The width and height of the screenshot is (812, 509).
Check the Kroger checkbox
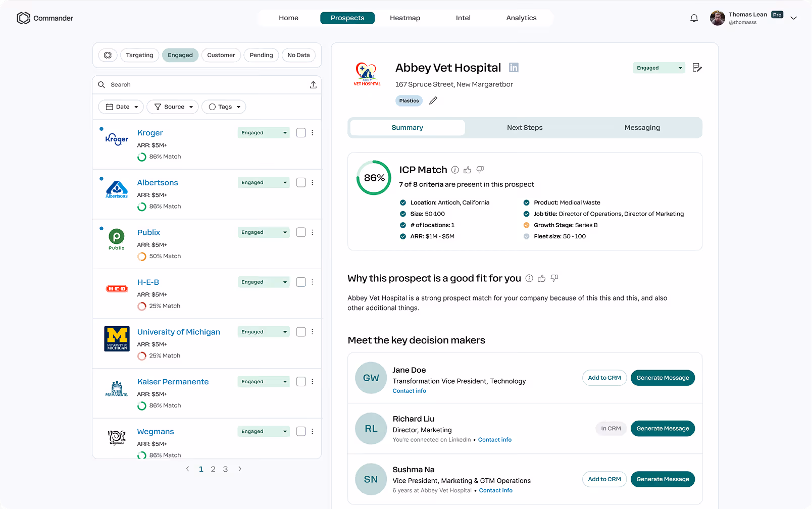tap(301, 133)
